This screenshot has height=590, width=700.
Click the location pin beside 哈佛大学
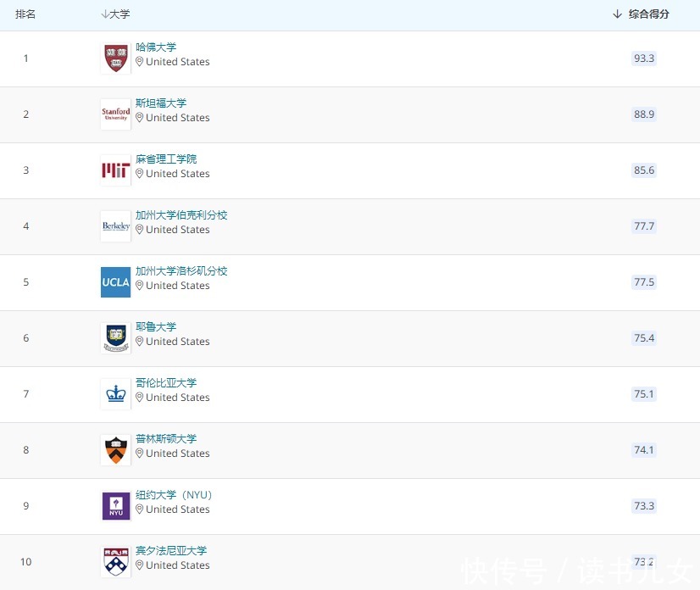coord(139,61)
